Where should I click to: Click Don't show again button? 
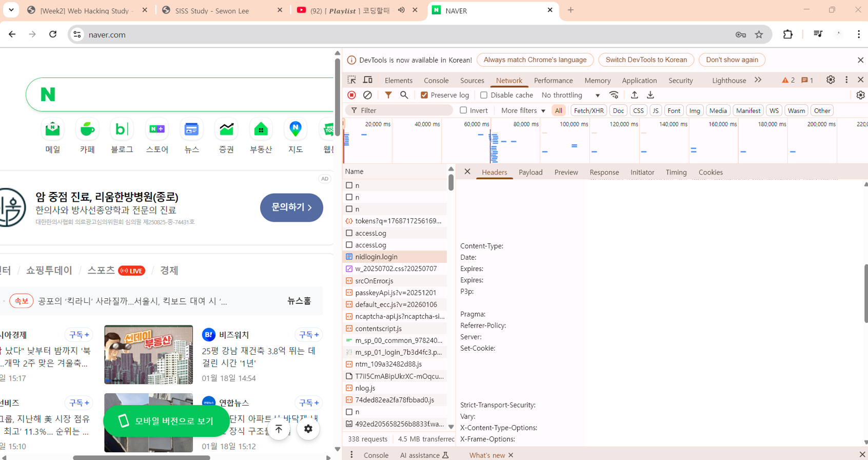tap(732, 60)
